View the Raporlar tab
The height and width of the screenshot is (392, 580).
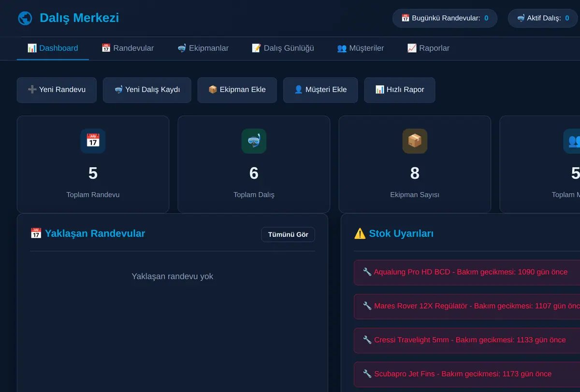tap(428, 48)
